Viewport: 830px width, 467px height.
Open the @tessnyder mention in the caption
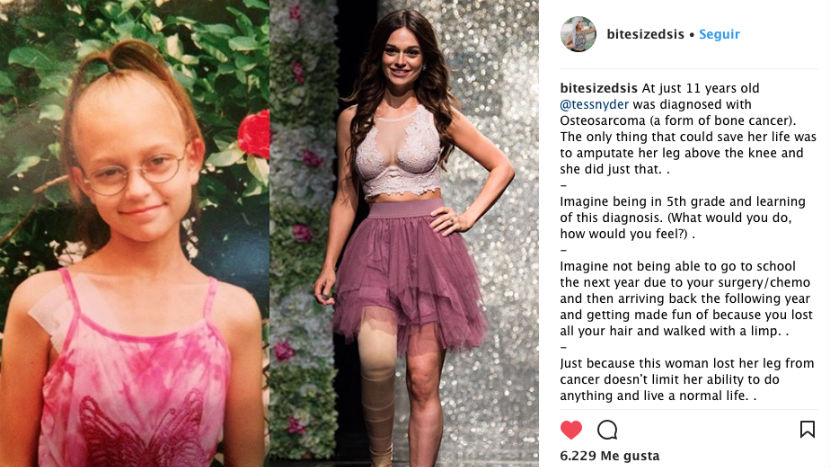coord(594,104)
